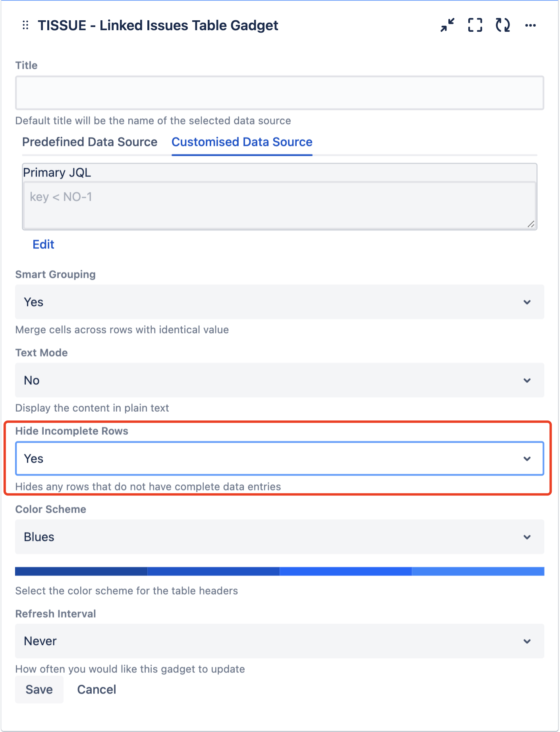The image size is (560, 732).
Task: Click the darkest blue color swatch
Action: (x=81, y=571)
